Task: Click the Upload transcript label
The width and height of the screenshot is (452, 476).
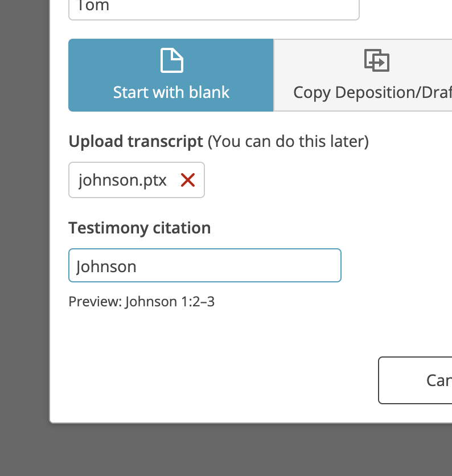Action: (135, 141)
